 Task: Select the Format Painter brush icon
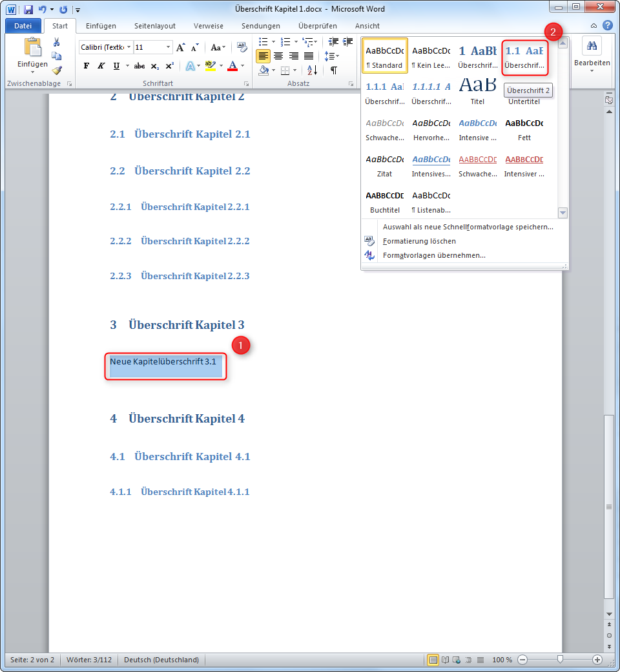pyautogui.click(x=56, y=70)
